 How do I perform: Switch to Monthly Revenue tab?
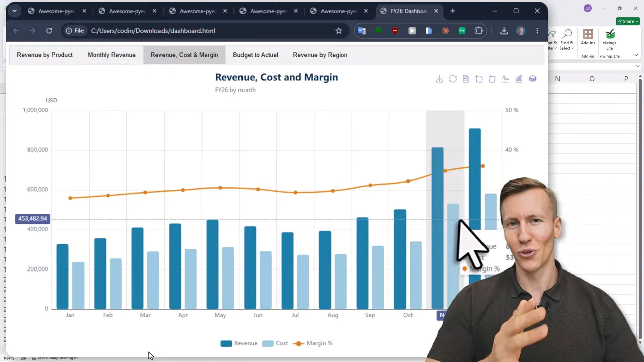112,55
